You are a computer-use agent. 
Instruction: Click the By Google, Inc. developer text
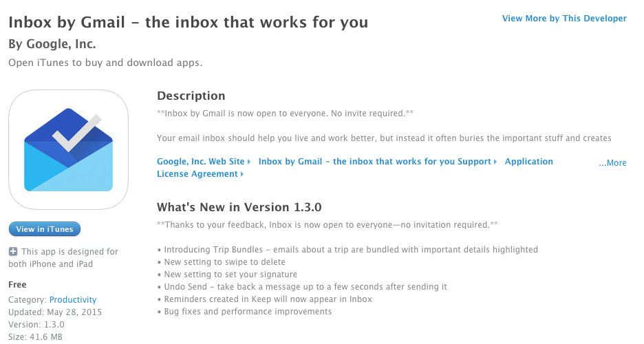[x=52, y=44]
